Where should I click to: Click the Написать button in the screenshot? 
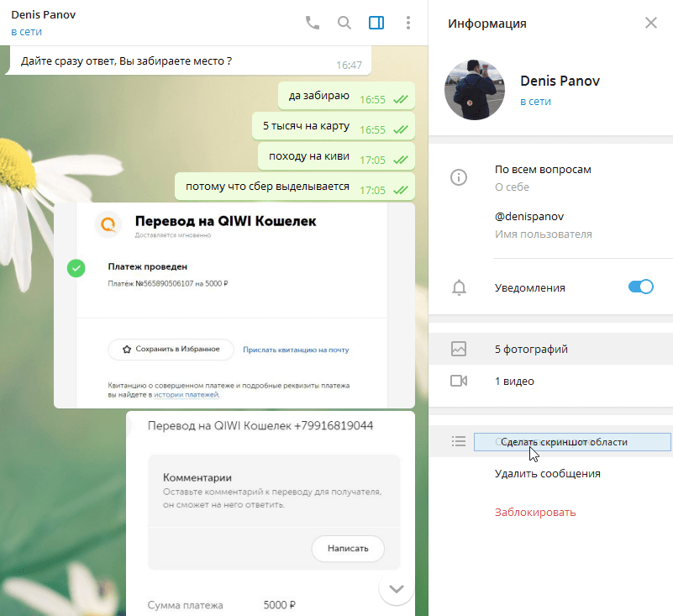(x=348, y=548)
